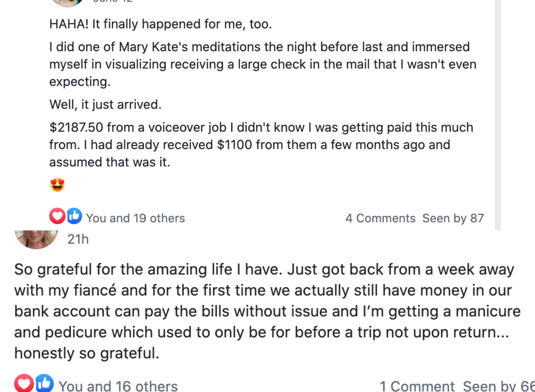Expand the "1 Comment" link

417,386
